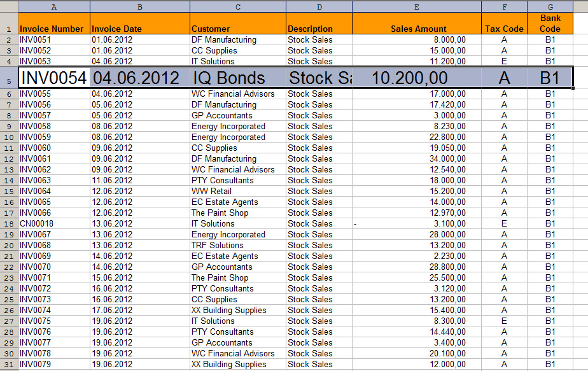Select column B header
This screenshot has height=371, width=588.
click(140, 7)
